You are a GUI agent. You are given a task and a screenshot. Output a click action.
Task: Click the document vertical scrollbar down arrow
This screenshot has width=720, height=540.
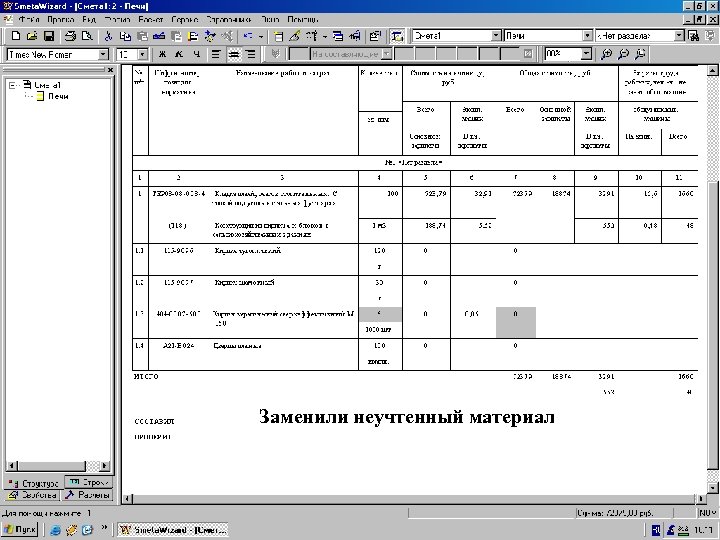coord(712,488)
